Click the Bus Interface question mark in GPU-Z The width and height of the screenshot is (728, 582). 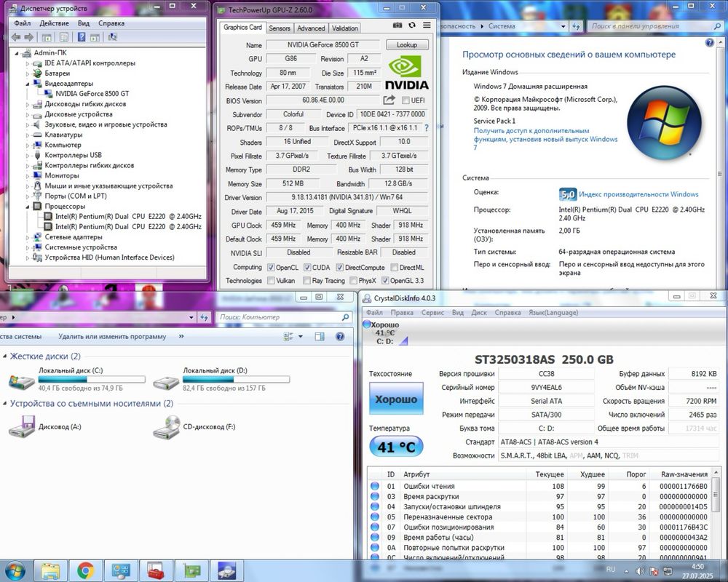click(427, 127)
